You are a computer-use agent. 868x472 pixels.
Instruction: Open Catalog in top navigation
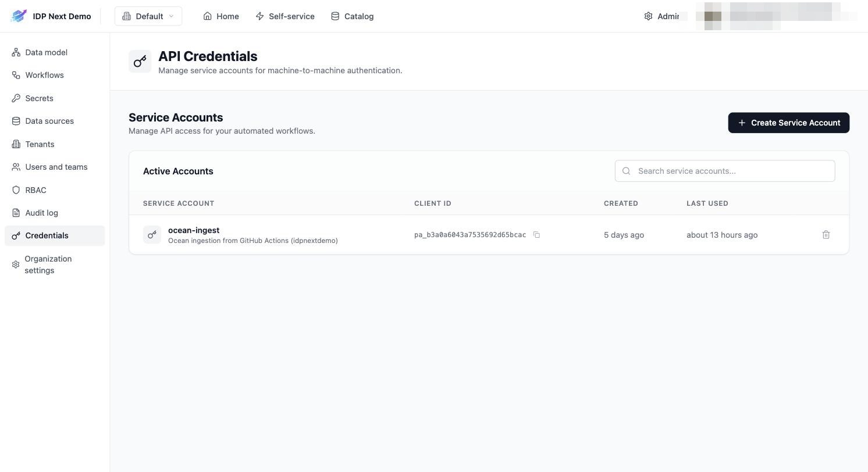[353, 16]
